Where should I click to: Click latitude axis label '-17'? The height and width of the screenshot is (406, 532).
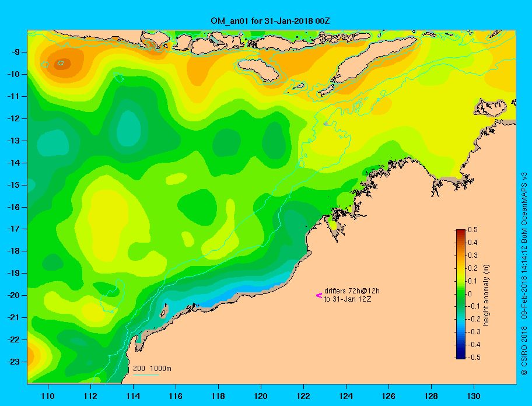(x=13, y=229)
